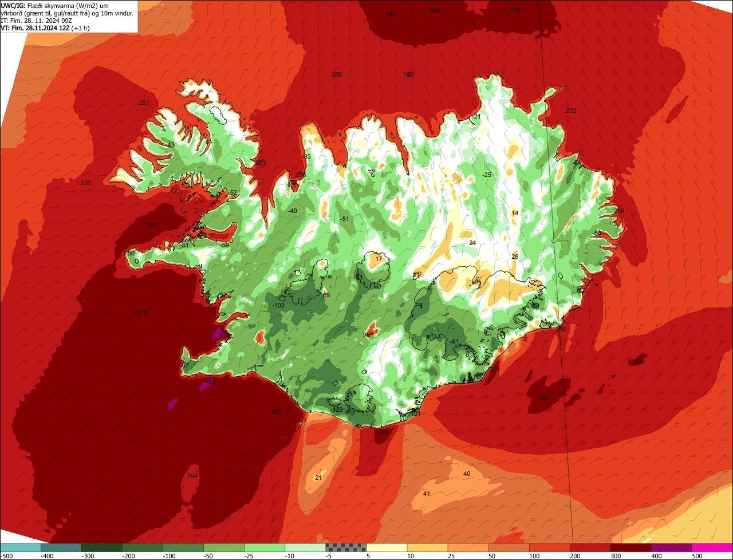
Task: Click the pale yellow swatch between 5 and 10
Action: coord(387,547)
